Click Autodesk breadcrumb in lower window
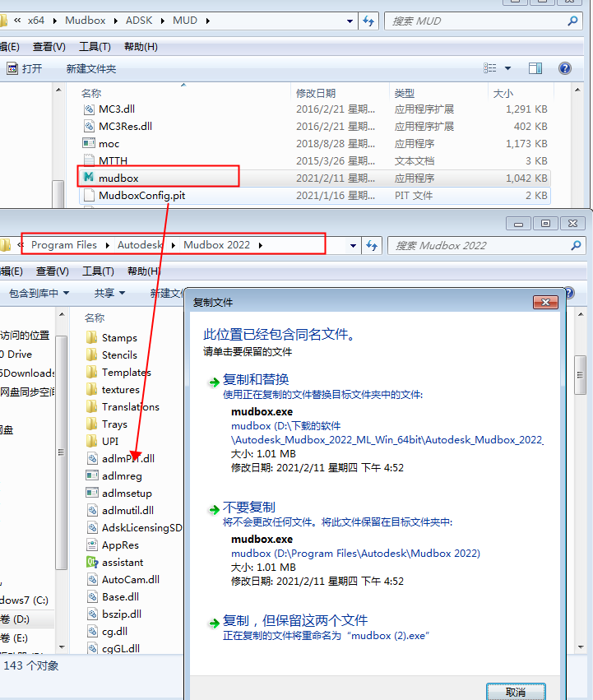The width and height of the screenshot is (593, 700). [140, 245]
